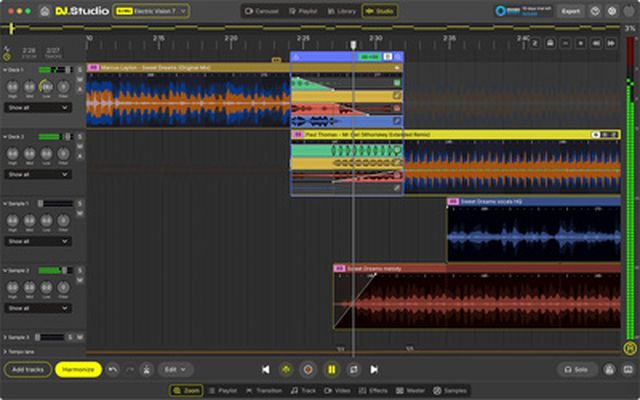Click the redo arrow button
This screenshot has width=640, height=400.
click(x=130, y=370)
